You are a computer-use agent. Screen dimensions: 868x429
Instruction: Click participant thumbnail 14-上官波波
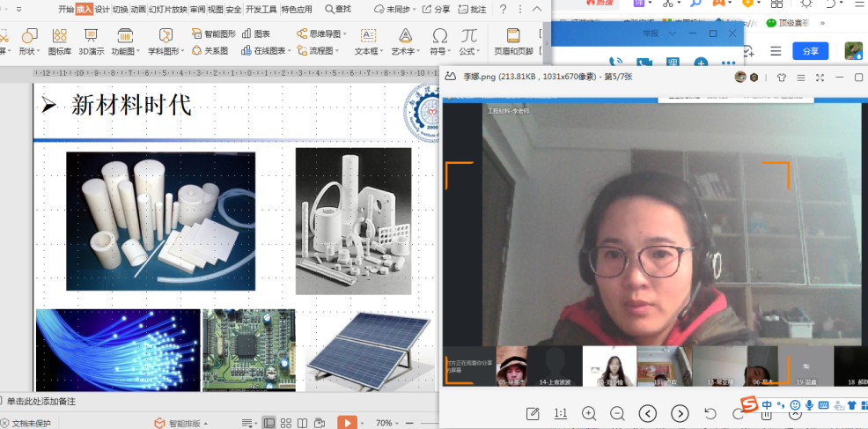point(555,366)
